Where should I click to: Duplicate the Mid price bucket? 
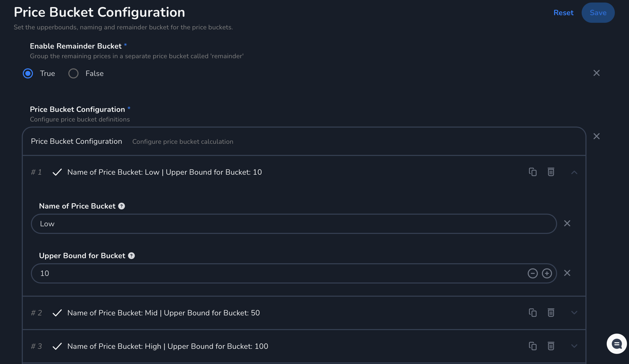[533, 313]
